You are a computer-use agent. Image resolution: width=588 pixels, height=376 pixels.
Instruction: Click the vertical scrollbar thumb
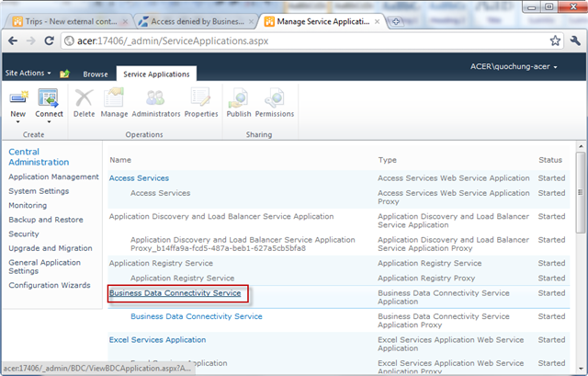581,192
